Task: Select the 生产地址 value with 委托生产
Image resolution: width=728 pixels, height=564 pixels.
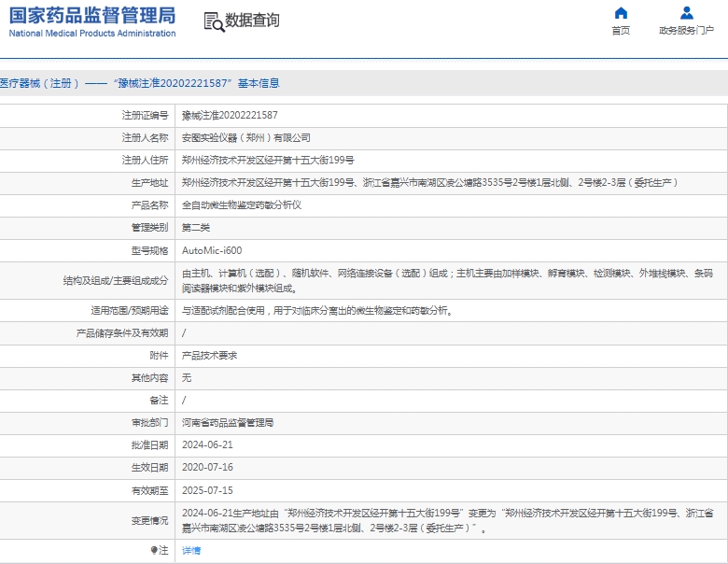Action: click(x=430, y=183)
